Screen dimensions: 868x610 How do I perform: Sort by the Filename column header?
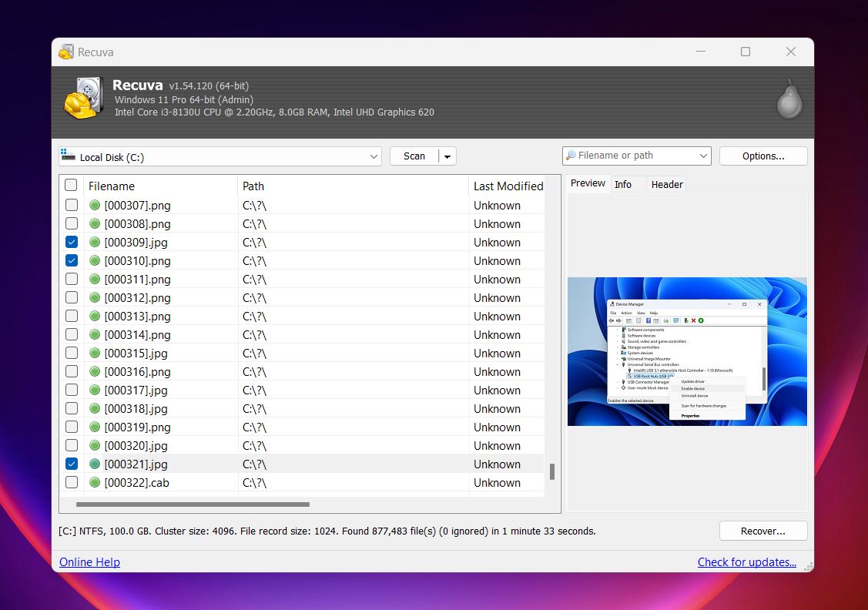click(x=161, y=186)
